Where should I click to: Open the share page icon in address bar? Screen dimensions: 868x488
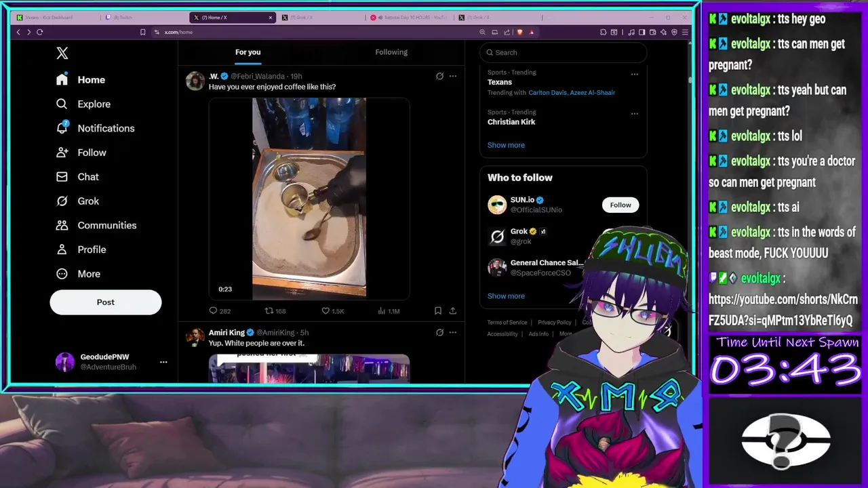coord(507,32)
